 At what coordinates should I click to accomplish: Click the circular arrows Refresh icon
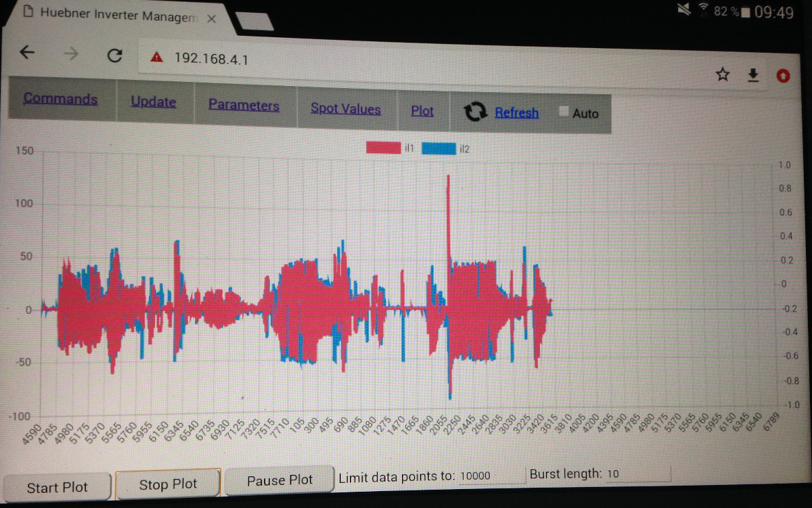[476, 112]
